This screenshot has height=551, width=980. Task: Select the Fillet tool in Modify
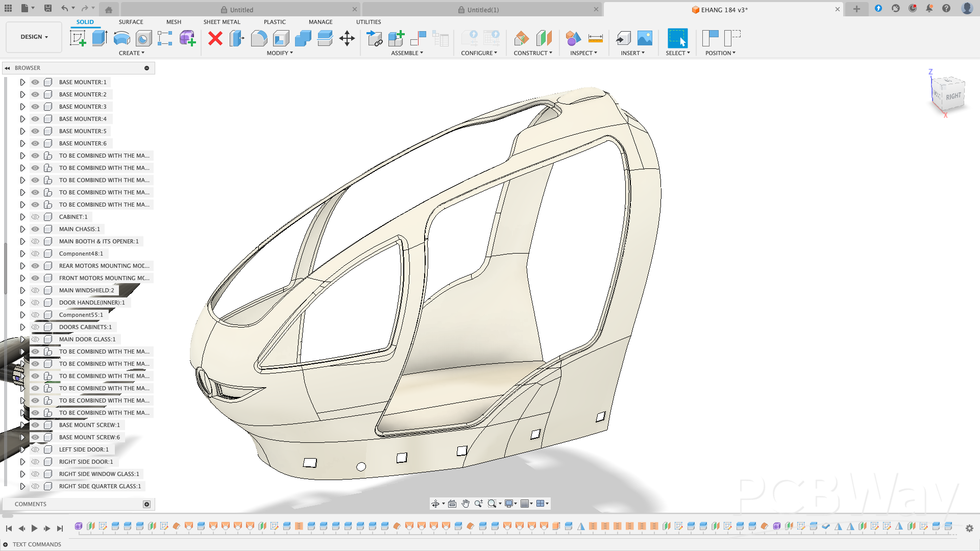[x=259, y=38]
